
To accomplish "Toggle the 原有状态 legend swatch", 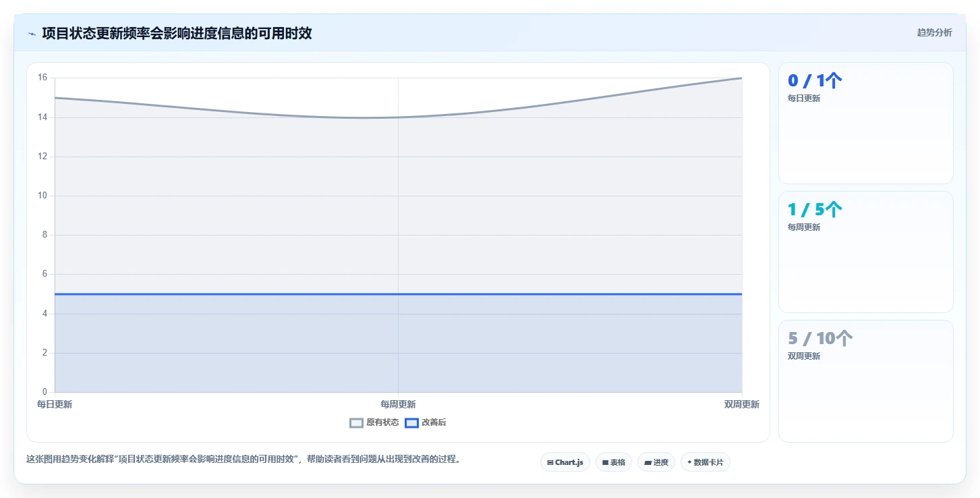I will 356,423.
